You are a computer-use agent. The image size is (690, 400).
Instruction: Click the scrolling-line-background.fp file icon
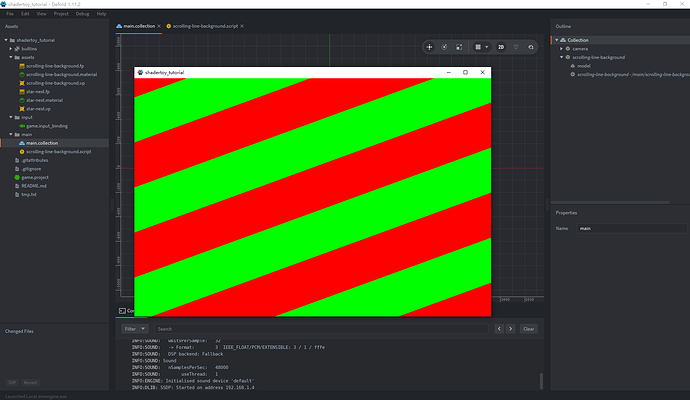[x=22, y=65]
